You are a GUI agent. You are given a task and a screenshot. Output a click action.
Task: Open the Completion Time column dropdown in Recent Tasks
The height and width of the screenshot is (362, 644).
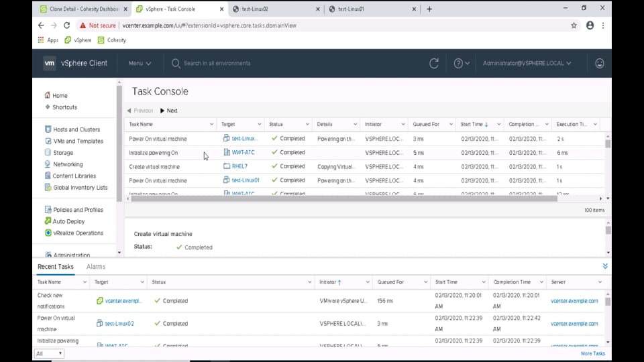pos(541,282)
